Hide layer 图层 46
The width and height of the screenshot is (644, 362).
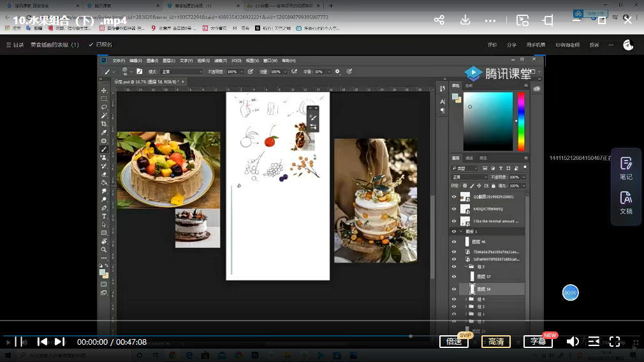point(454,242)
